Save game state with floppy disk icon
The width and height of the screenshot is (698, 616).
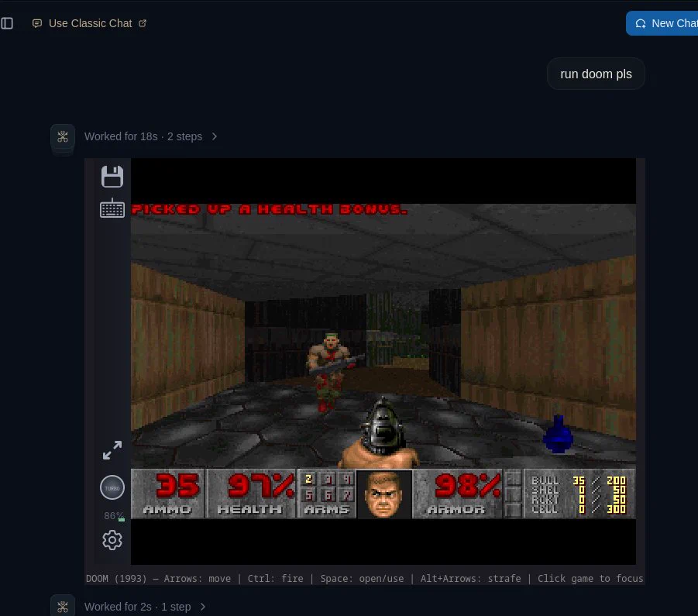click(x=112, y=177)
